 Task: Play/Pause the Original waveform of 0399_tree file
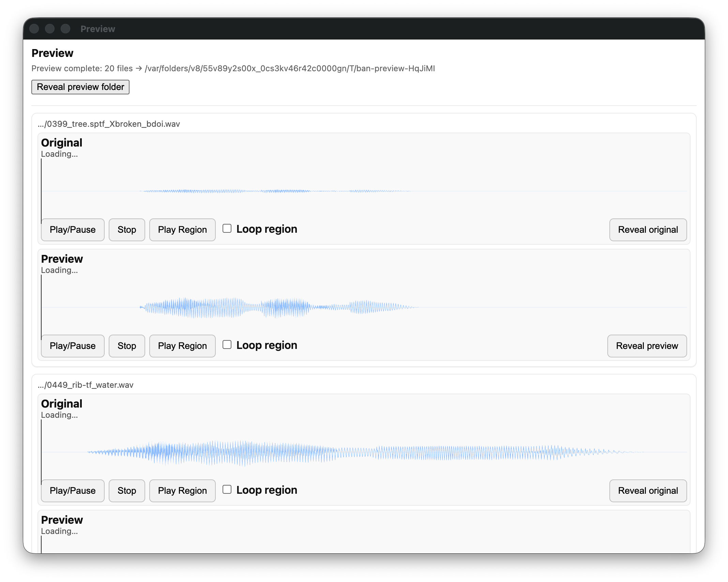point(72,230)
